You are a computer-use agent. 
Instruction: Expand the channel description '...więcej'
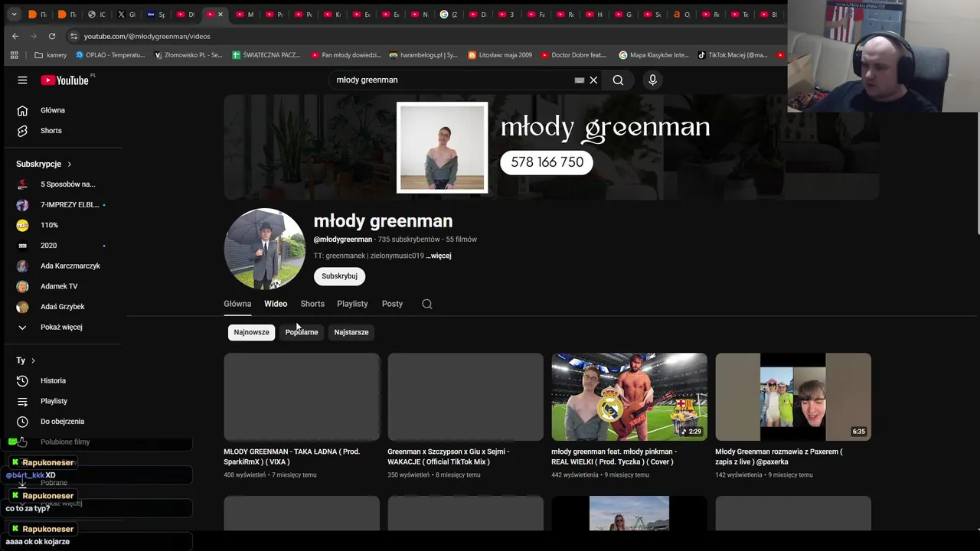coord(439,256)
